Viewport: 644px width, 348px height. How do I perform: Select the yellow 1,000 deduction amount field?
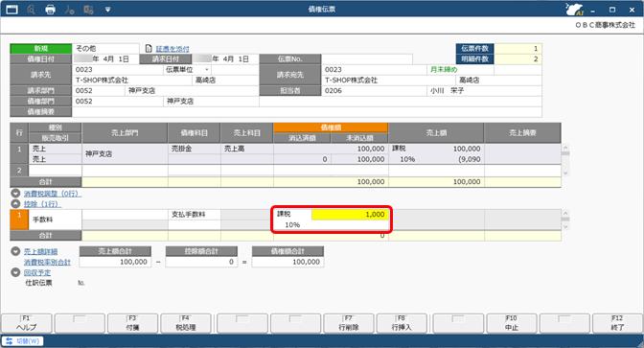[350, 214]
